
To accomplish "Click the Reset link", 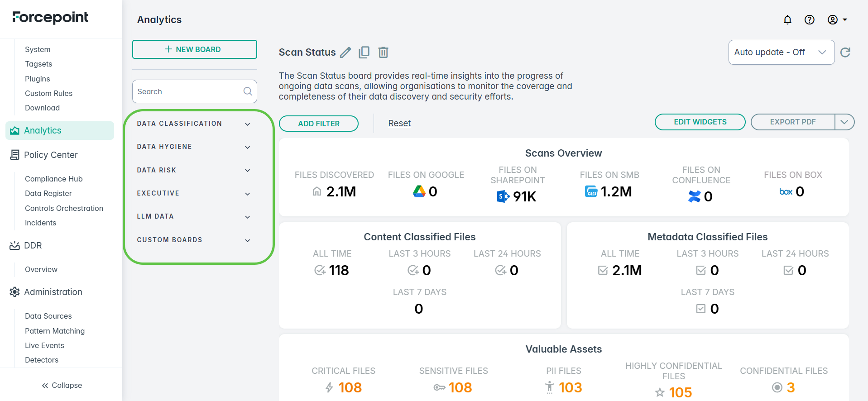I will coord(399,123).
